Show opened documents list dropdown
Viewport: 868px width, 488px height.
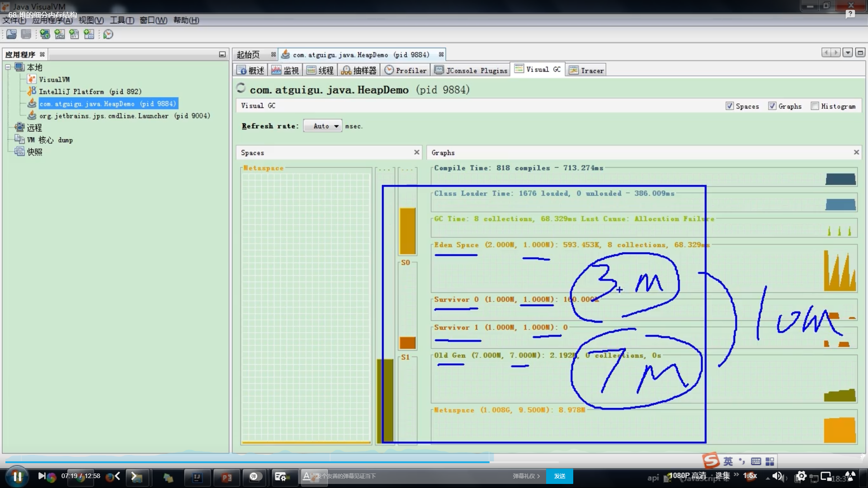click(x=848, y=53)
